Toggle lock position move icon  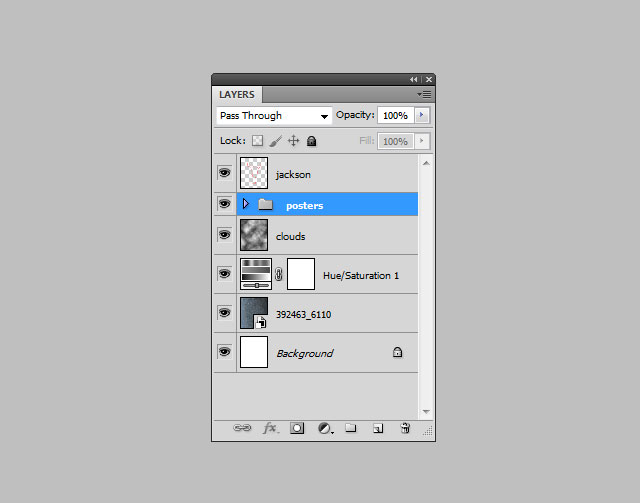(x=293, y=141)
